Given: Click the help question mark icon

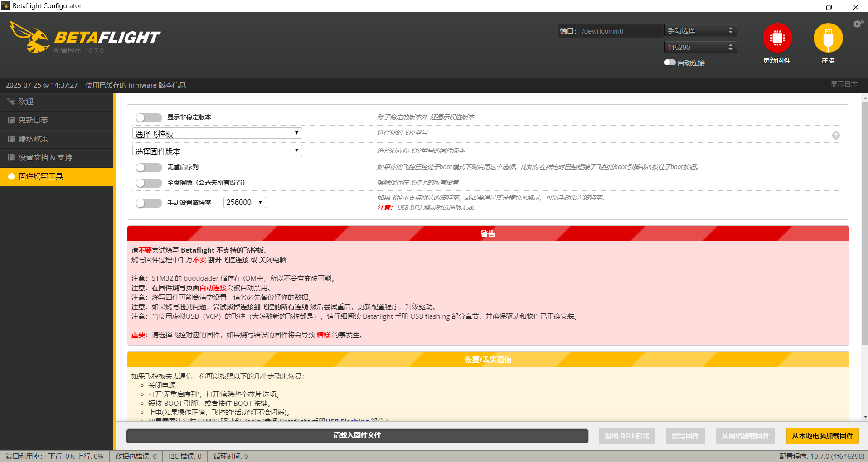Looking at the screenshot, I should (x=836, y=136).
